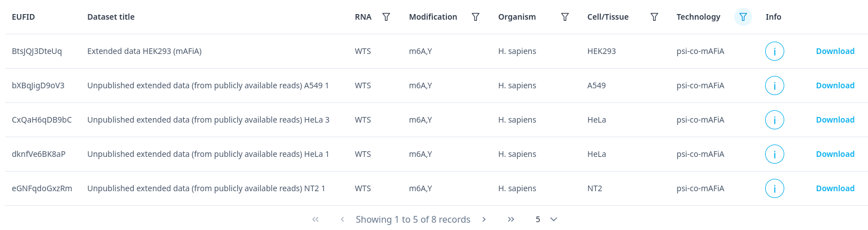Open the Organism column filter
Viewport: 868px width, 230px height.
click(x=565, y=17)
